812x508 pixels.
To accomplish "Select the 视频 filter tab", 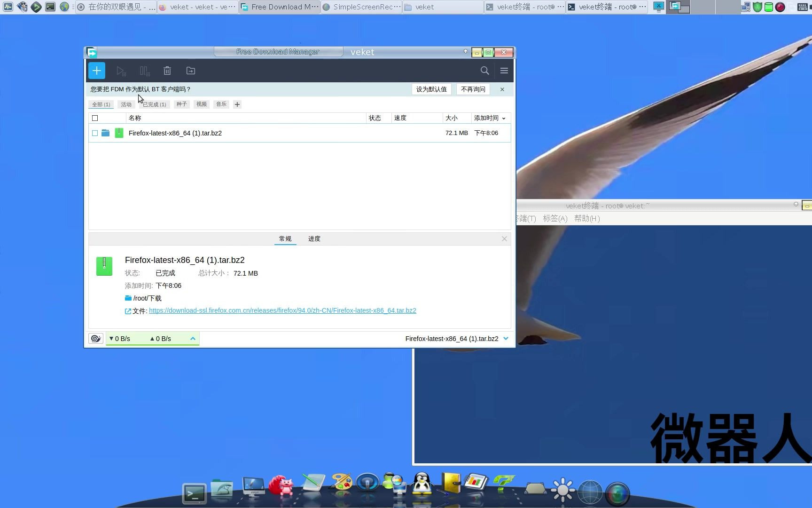I will pyautogui.click(x=202, y=104).
